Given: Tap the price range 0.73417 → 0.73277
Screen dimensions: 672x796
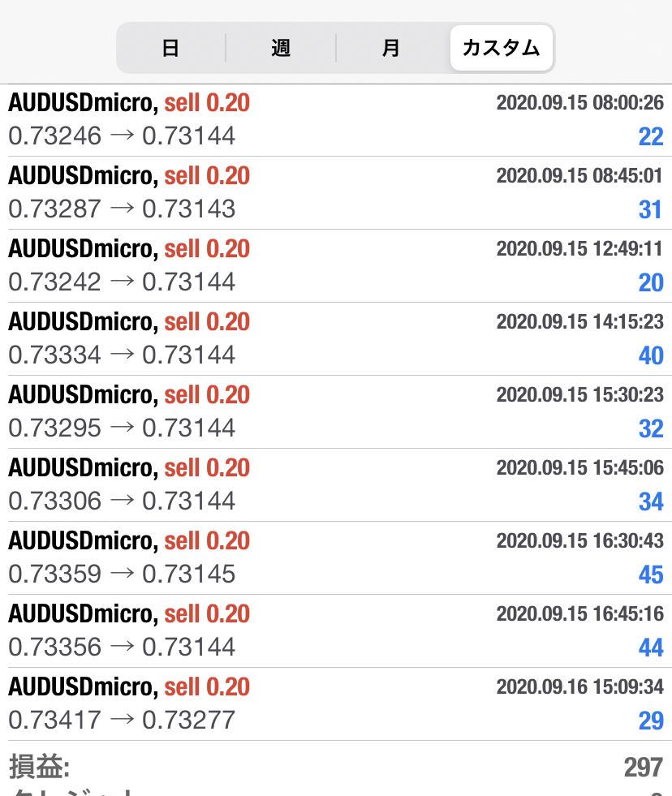Looking at the screenshot, I should pos(122,720).
